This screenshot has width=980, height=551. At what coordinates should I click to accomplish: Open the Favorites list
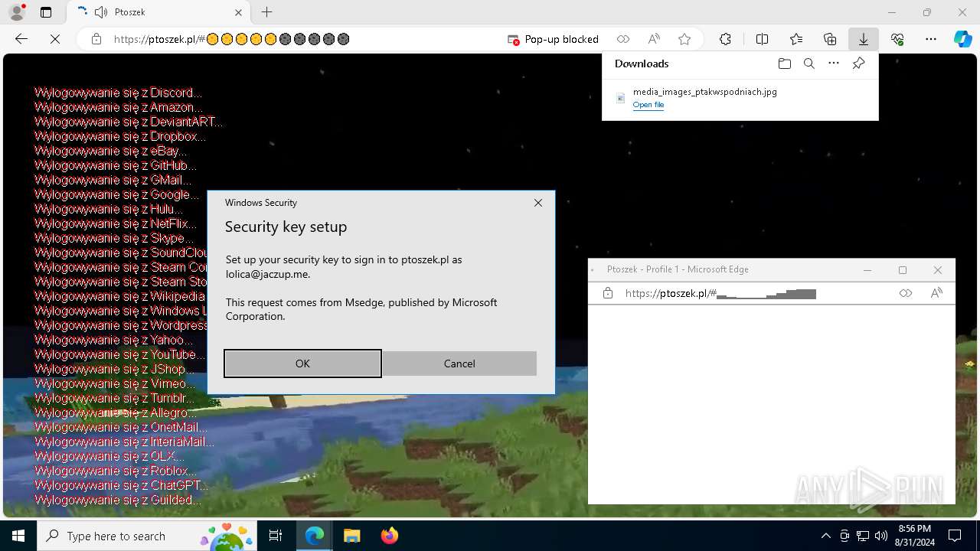[796, 39]
